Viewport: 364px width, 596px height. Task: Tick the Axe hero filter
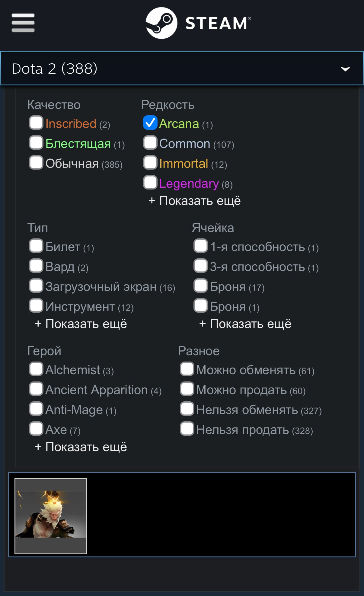click(x=36, y=429)
